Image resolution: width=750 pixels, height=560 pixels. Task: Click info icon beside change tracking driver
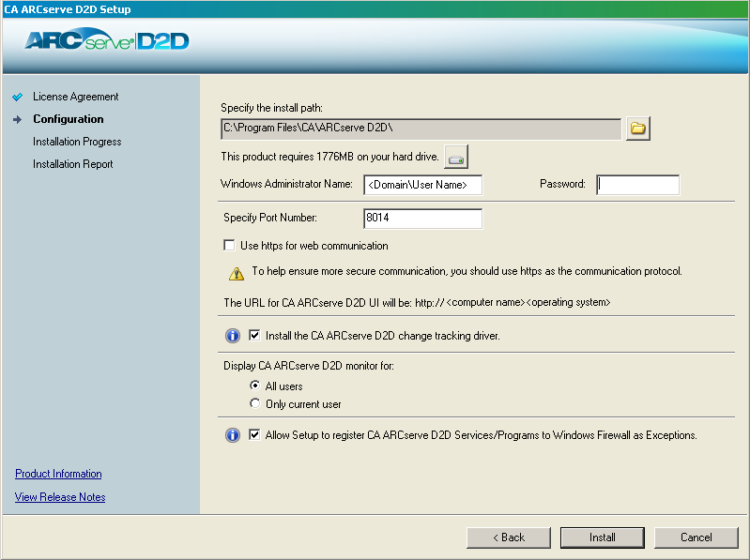[x=233, y=336]
